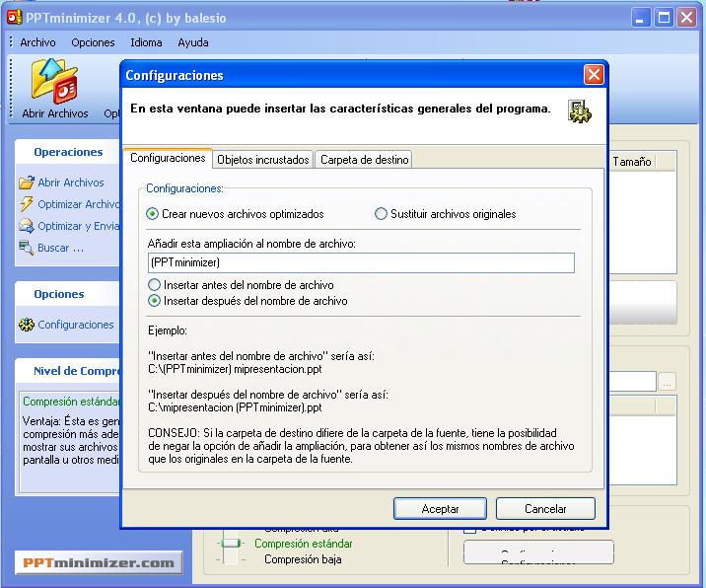
Task: Open Configuraciones link under Opciones panel
Action: [76, 325]
